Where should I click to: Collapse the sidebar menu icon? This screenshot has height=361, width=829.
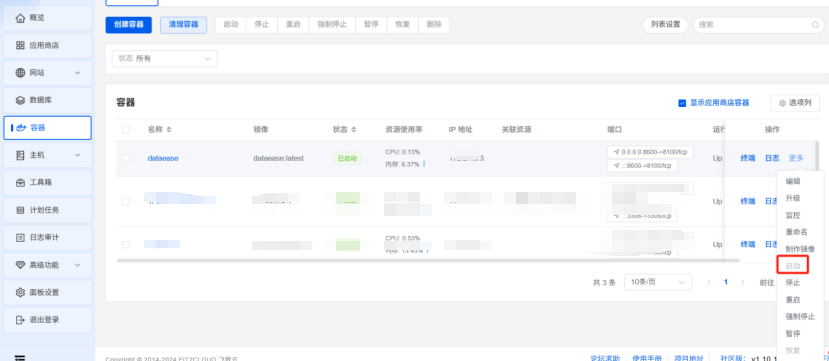20,358
